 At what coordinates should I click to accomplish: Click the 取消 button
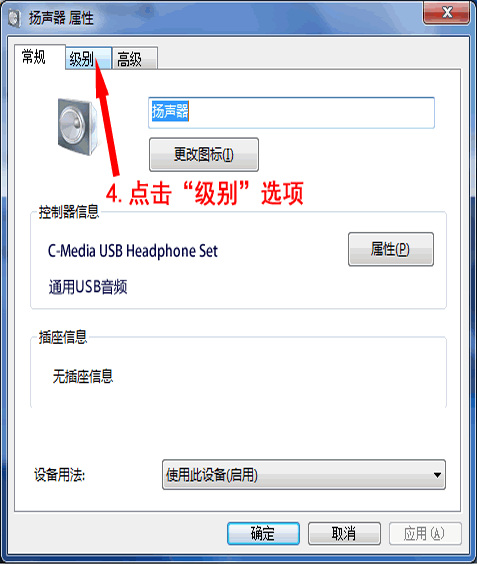(344, 533)
